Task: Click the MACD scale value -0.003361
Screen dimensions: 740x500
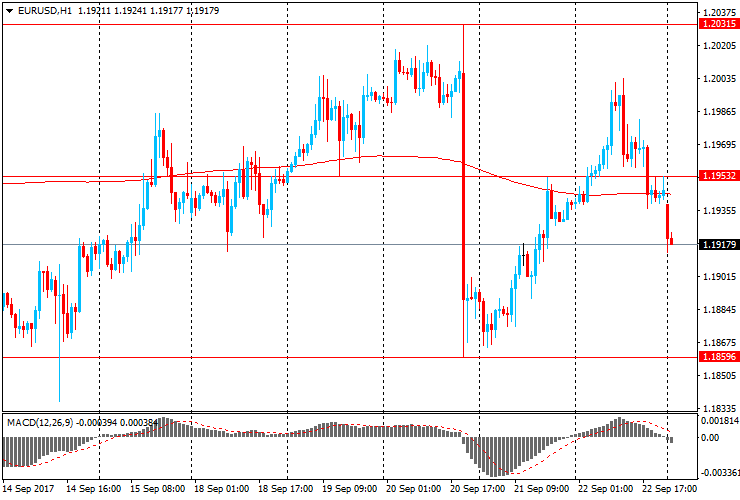Action: pos(720,473)
